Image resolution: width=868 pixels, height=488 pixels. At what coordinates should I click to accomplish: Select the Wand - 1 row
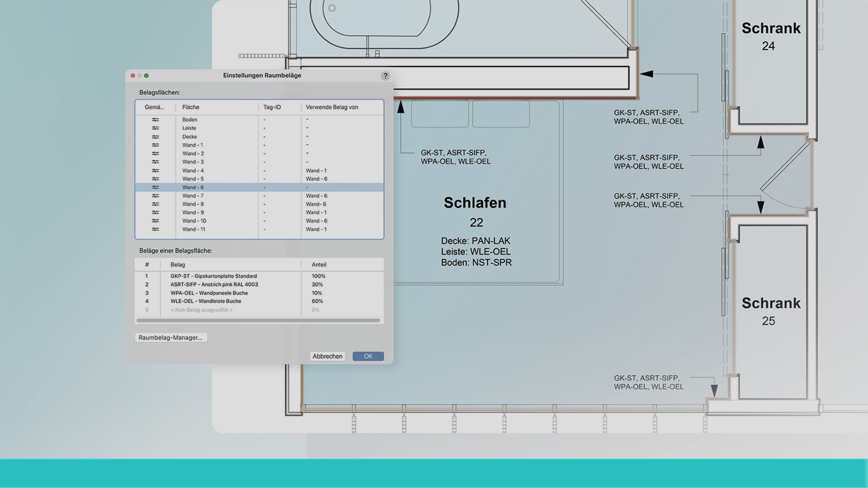click(x=259, y=145)
